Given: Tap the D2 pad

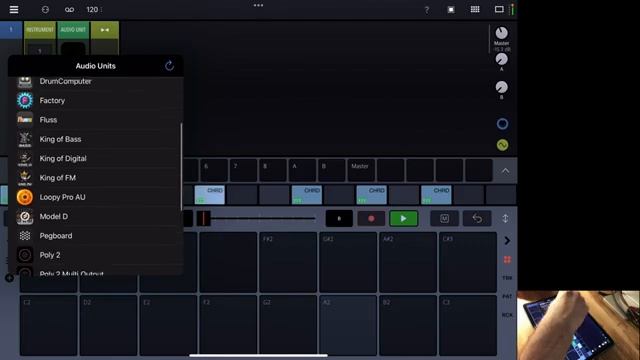Looking at the screenshot, I should click(x=108, y=326).
